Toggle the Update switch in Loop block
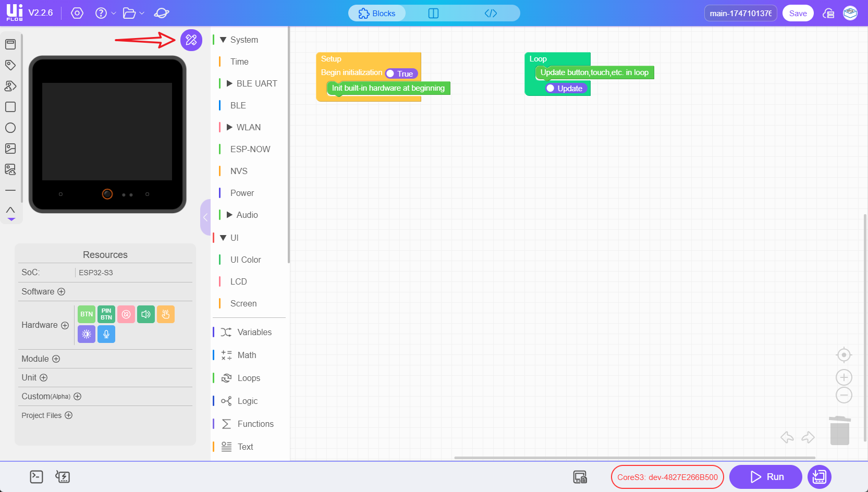Screen dimensions: 868x492 [565, 89]
